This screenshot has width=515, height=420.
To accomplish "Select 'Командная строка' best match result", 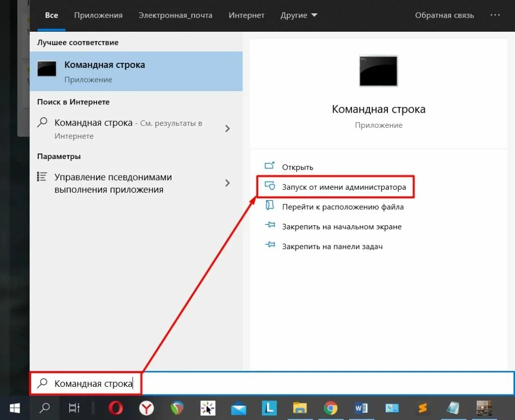I will [136, 71].
